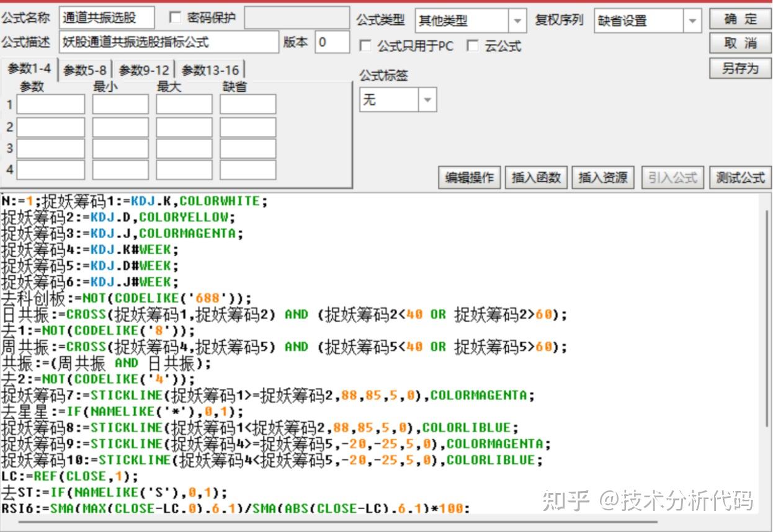773x532 pixels.
Task: Click the 公式描述 input field
Action: [169, 42]
